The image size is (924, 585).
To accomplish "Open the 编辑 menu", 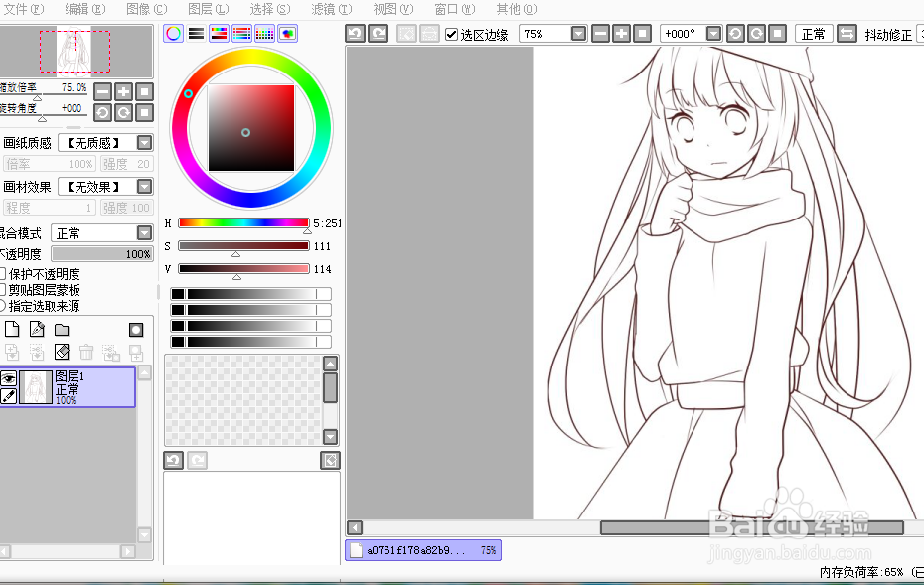I will tap(84, 9).
